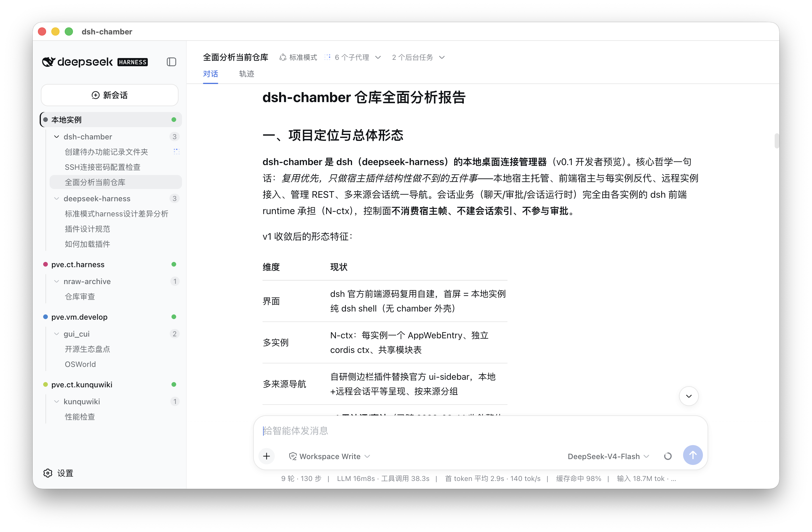The width and height of the screenshot is (812, 532).
Task: Switch to the 对话 tab
Action: [211, 74]
